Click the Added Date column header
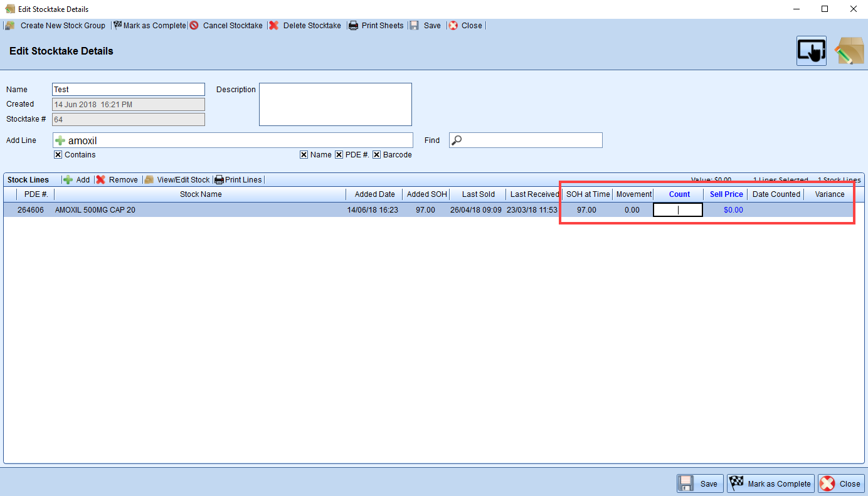 click(374, 194)
